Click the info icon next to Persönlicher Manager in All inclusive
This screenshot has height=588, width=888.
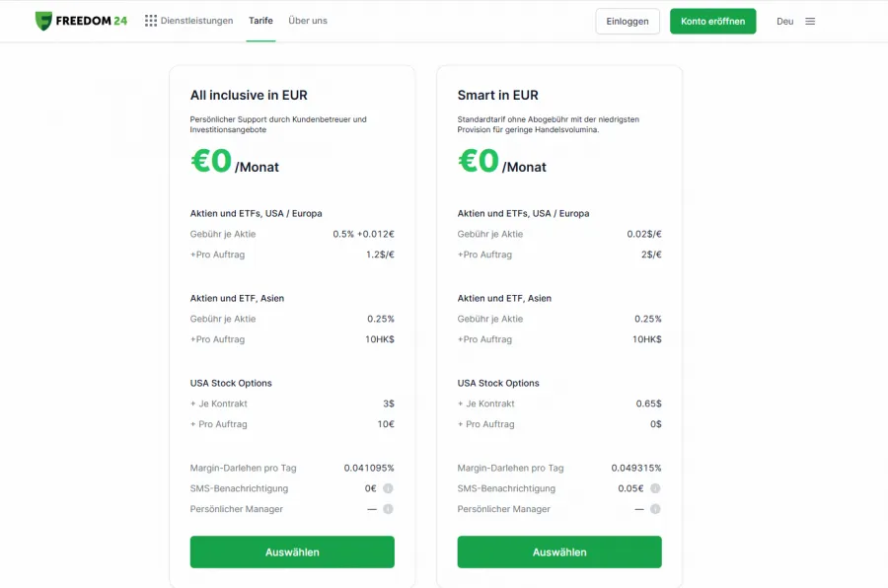388,510
